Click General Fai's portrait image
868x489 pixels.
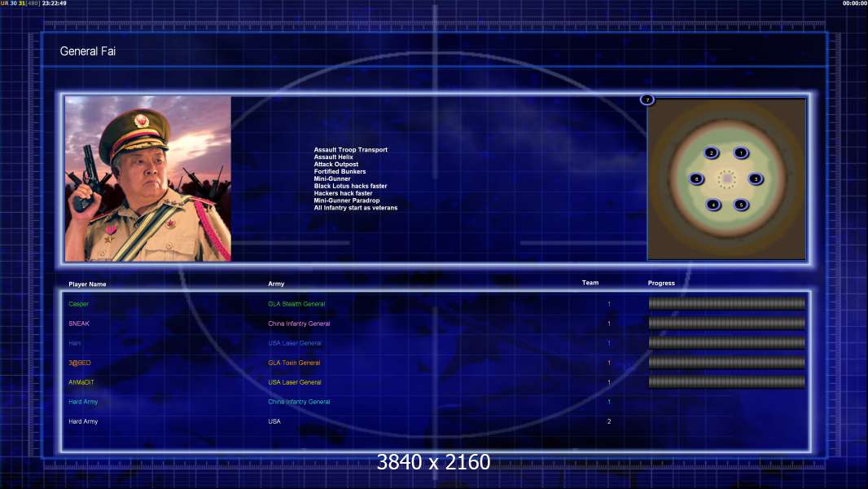pos(148,178)
